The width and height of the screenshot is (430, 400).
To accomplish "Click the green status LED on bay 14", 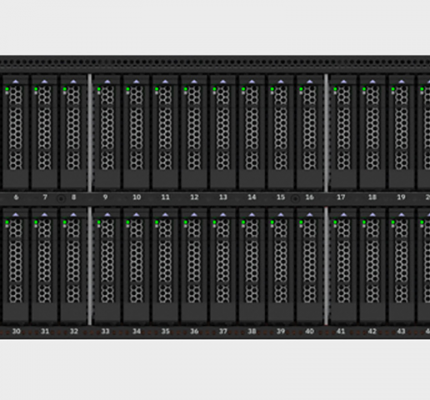I will tap(244, 89).
